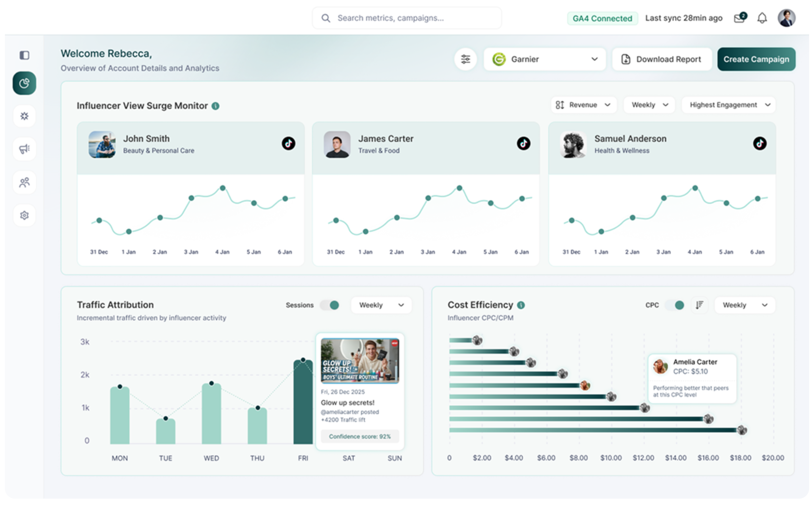This screenshot has width=812, height=506.
Task: Click James Carter's TikTok icon
Action: [524, 144]
